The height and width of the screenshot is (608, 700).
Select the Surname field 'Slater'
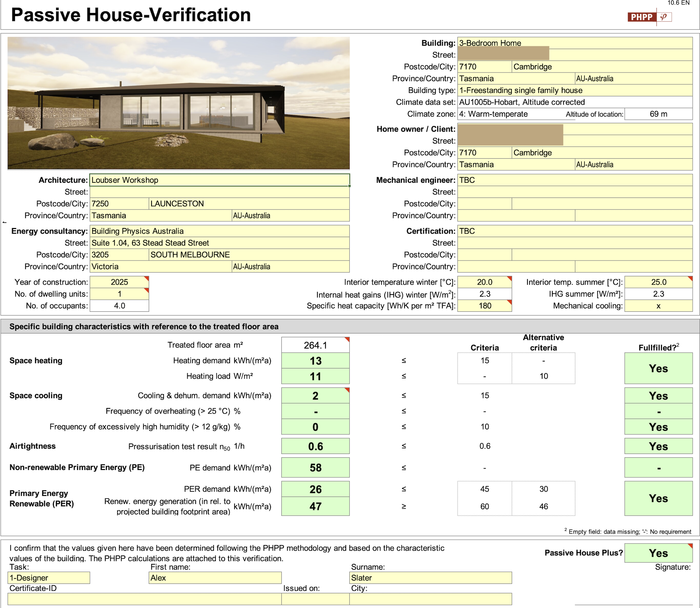click(430, 578)
